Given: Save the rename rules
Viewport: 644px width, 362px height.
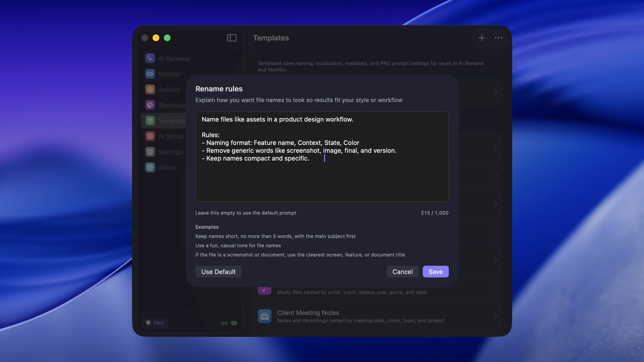Looking at the screenshot, I should pos(435,271).
